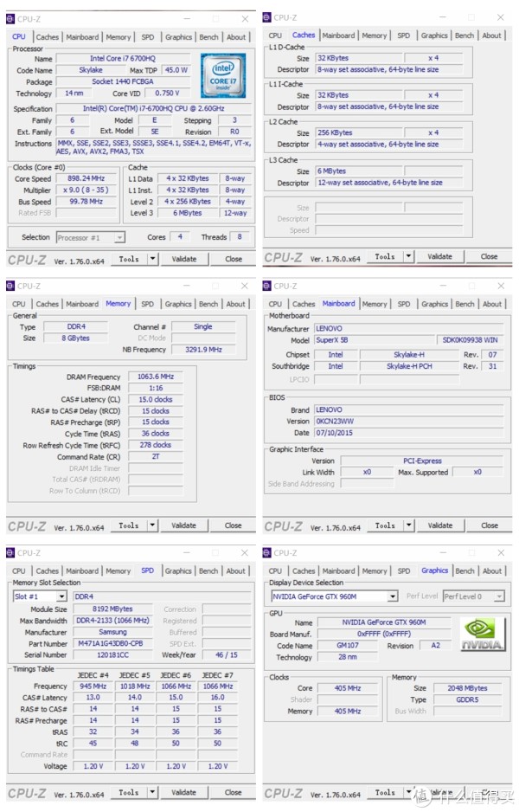This screenshot has width=519, height=812.
Task: Click the Close button in the Memory tab window
Action: click(x=233, y=525)
